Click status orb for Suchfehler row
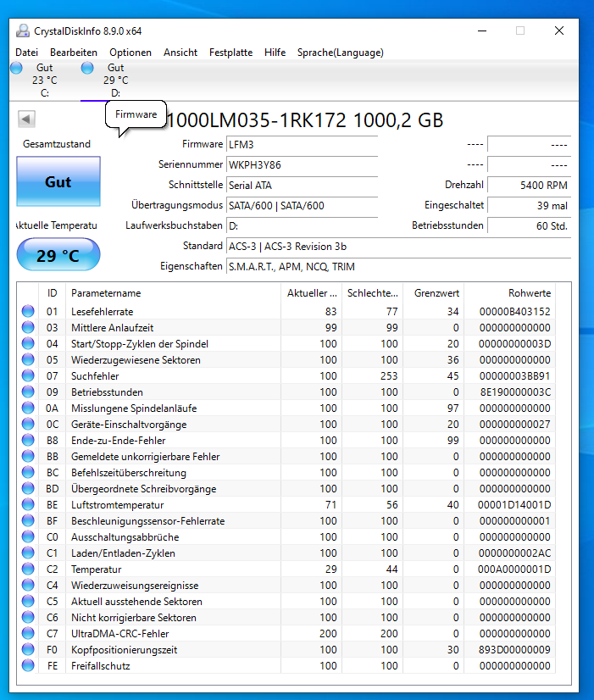The width and height of the screenshot is (594, 700). pos(28,375)
